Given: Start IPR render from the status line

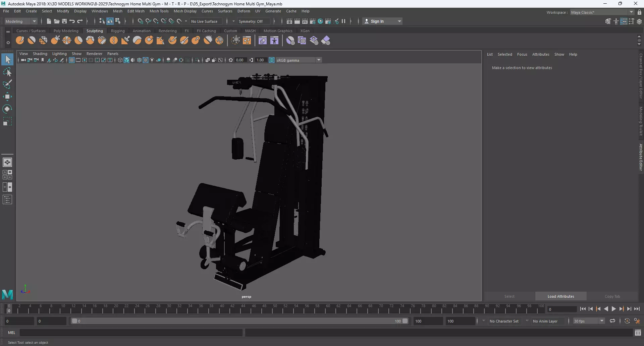Looking at the screenshot, I should click(x=305, y=21).
